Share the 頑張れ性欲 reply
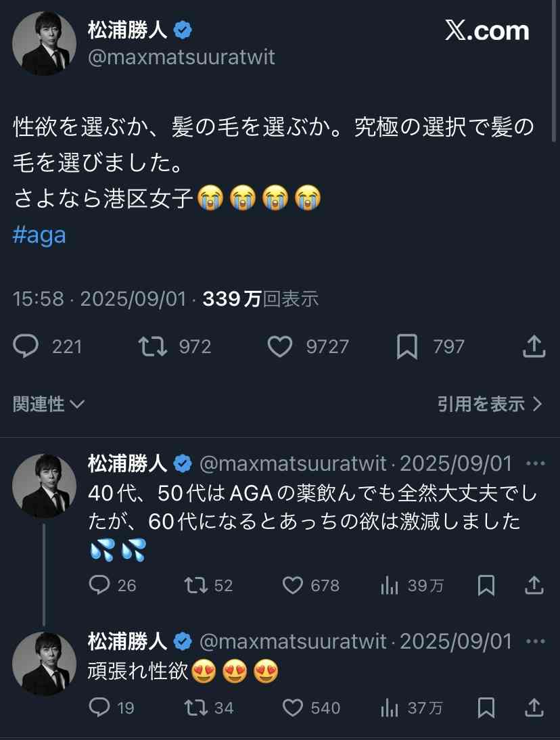 (534, 708)
